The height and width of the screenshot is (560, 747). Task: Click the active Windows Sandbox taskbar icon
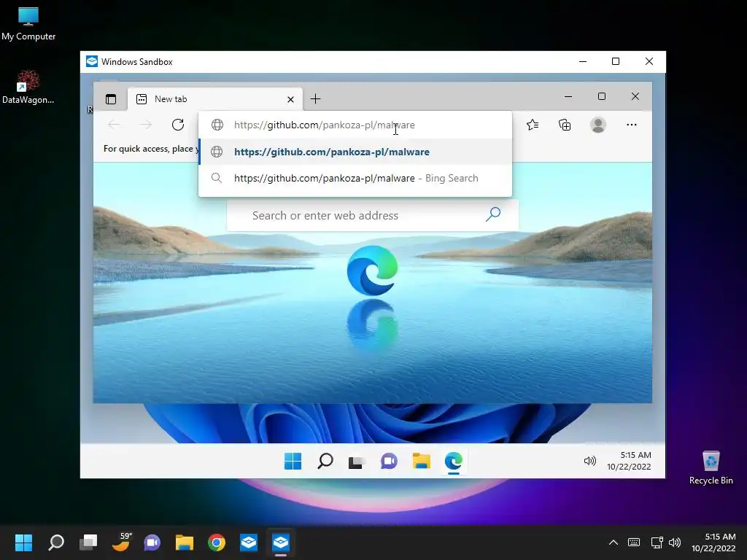(x=281, y=542)
